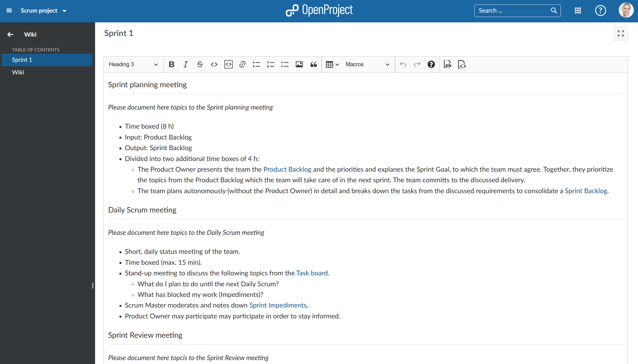Click the inline code icon
Screen dimensions: 638x364
[x=213, y=64]
